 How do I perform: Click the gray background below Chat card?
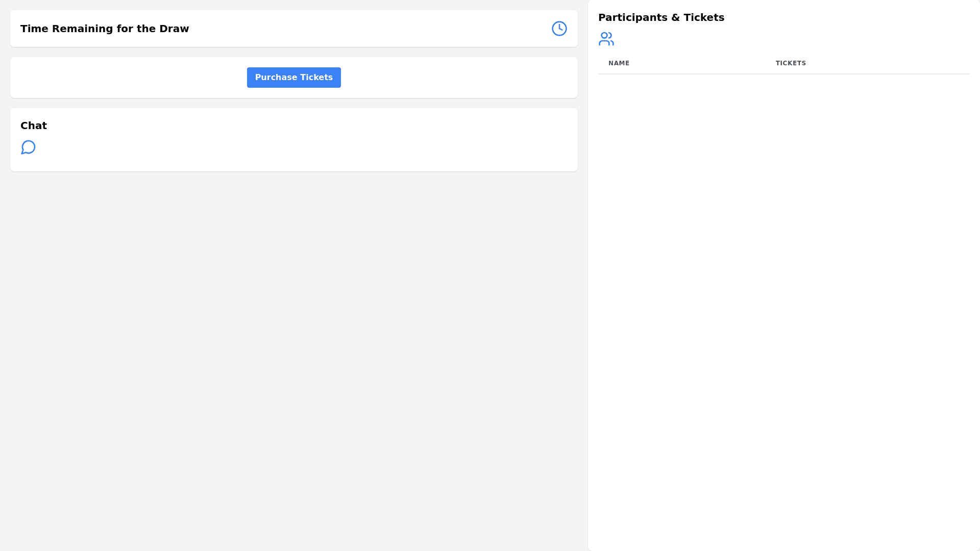pos(293,357)
